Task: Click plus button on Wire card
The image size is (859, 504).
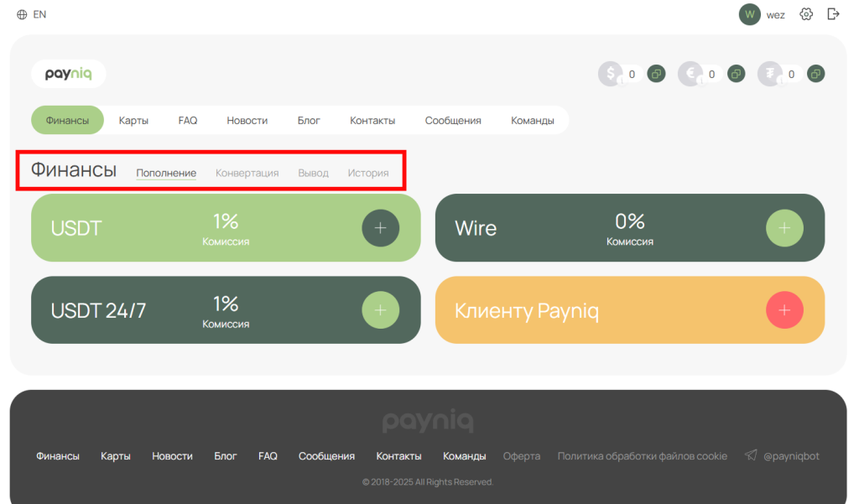Action: click(784, 228)
